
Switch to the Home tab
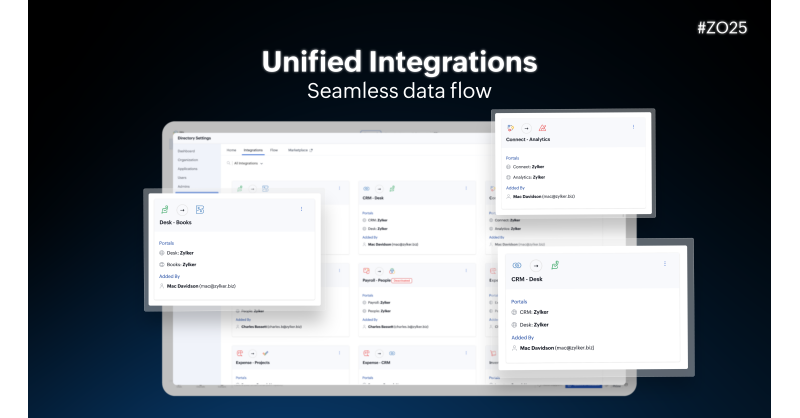point(231,150)
